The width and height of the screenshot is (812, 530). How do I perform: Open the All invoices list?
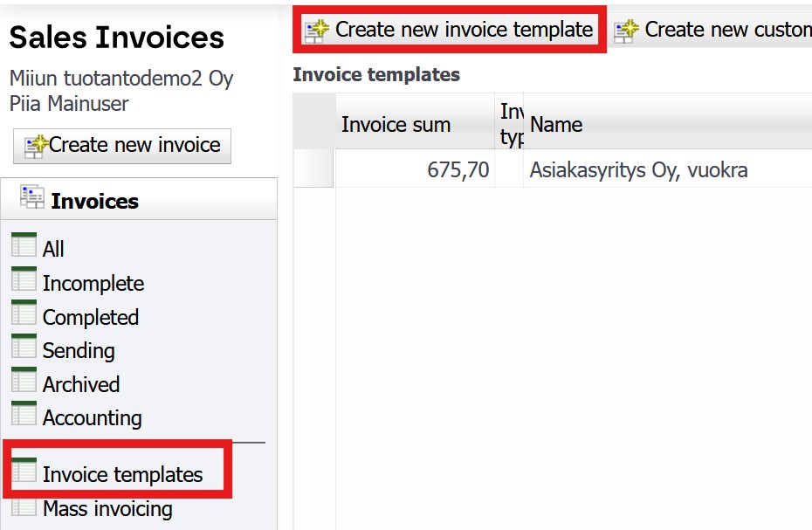tap(53, 249)
